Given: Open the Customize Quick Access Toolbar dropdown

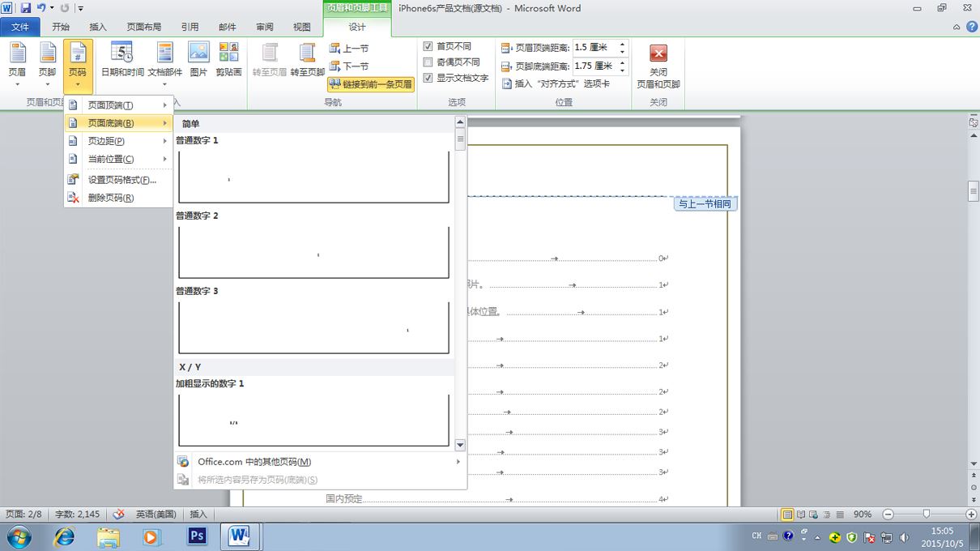Looking at the screenshot, I should pyautogui.click(x=81, y=8).
